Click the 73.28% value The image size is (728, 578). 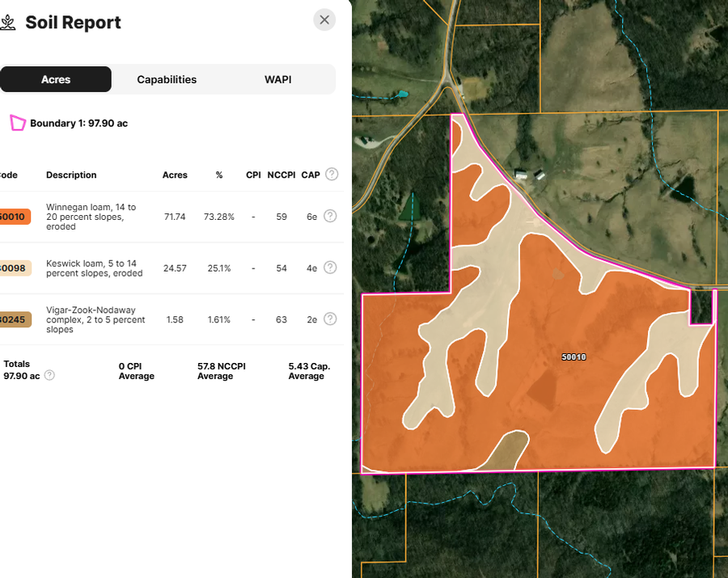click(x=219, y=217)
